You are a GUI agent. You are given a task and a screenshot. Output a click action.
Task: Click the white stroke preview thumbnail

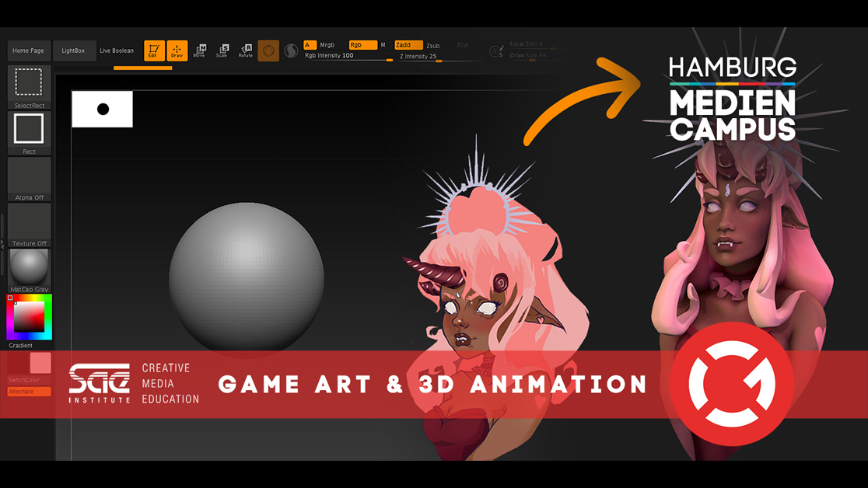(x=103, y=109)
